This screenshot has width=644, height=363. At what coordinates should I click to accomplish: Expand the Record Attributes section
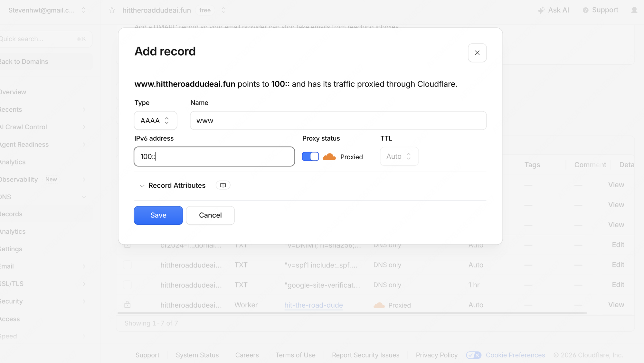pyautogui.click(x=173, y=186)
